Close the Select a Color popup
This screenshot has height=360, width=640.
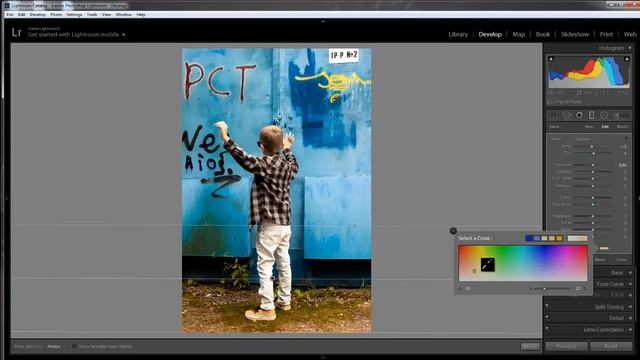pyautogui.click(x=453, y=231)
